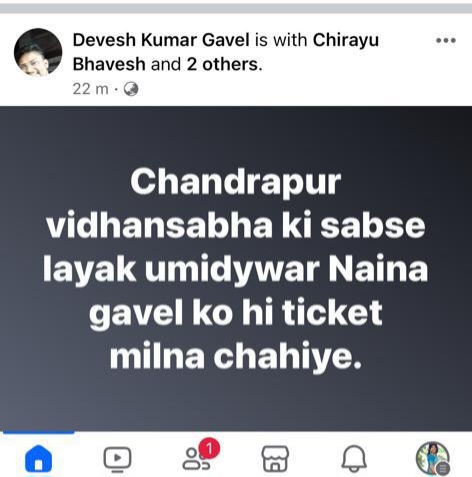Open tagged friend Chirayu Bhavesh's profile
This screenshot has width=472, height=477.
point(226,52)
